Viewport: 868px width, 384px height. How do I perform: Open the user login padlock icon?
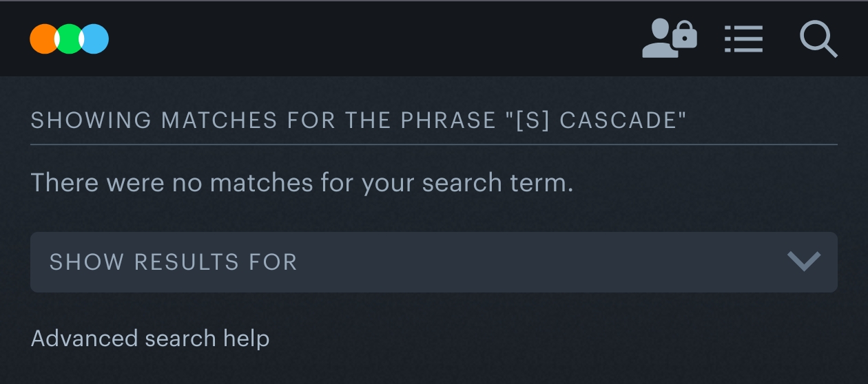(x=669, y=39)
